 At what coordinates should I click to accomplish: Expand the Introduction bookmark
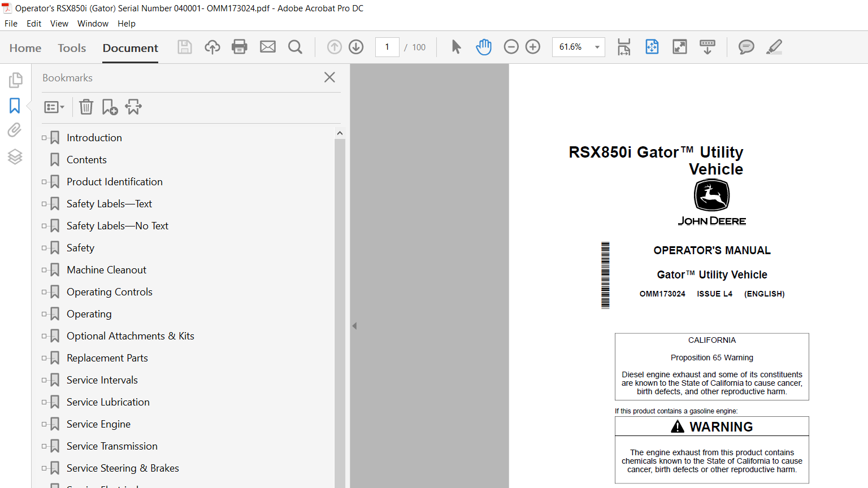pos(44,138)
